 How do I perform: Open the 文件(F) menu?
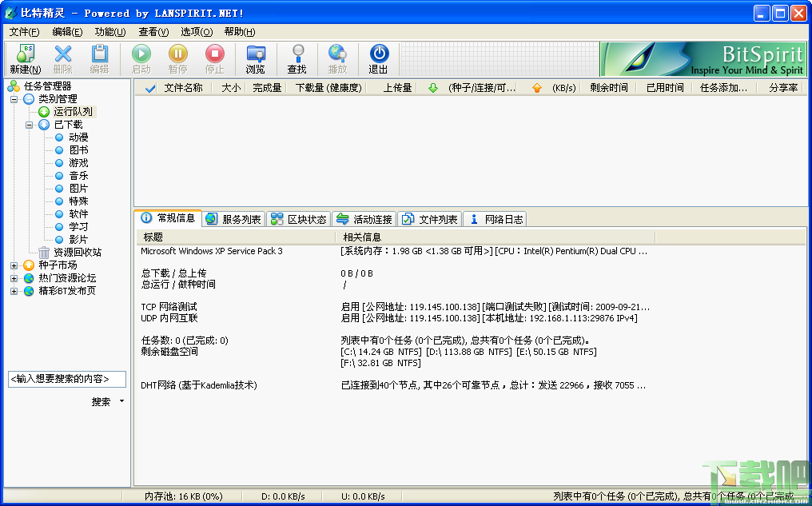pyautogui.click(x=24, y=32)
